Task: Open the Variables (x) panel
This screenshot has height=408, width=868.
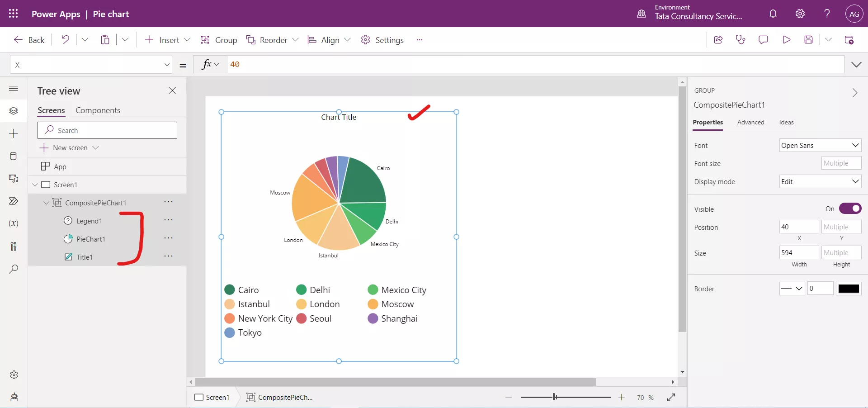Action: click(x=14, y=224)
